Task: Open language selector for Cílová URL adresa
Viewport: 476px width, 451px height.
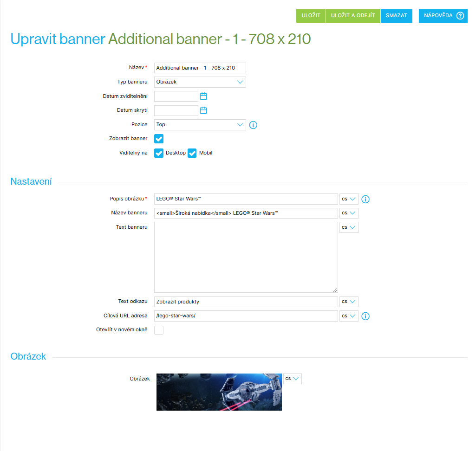Action: tap(349, 316)
